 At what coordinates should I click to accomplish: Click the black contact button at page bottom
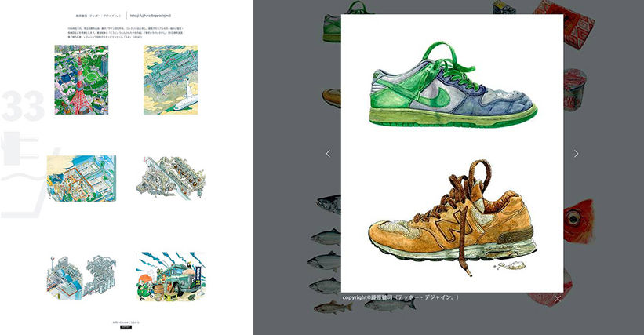(126, 327)
